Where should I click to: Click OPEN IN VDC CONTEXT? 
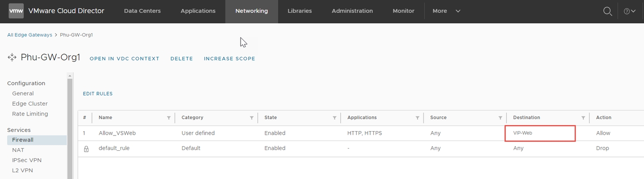coord(124,59)
